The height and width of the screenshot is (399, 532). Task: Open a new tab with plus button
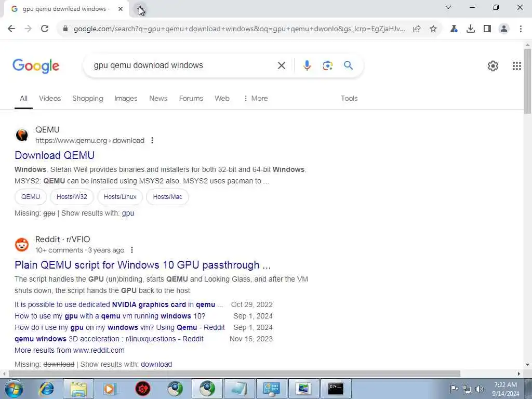pos(140,9)
